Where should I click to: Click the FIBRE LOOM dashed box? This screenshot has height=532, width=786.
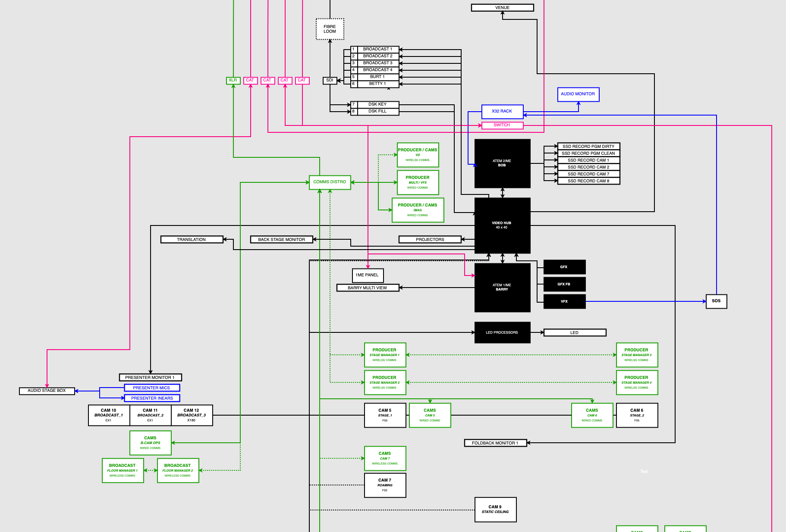pyautogui.click(x=330, y=29)
